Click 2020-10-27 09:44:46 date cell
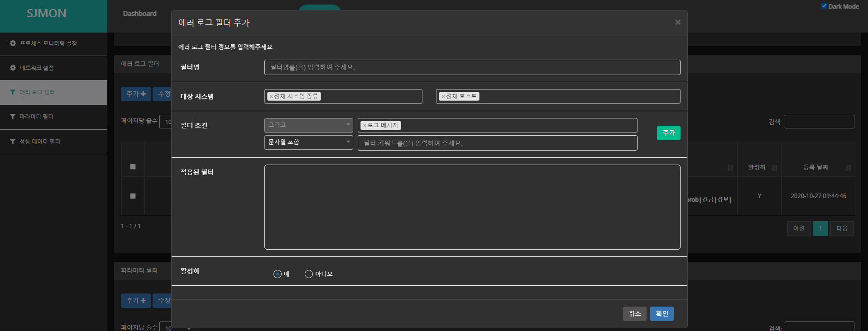The width and height of the screenshot is (868, 331). coord(818,196)
